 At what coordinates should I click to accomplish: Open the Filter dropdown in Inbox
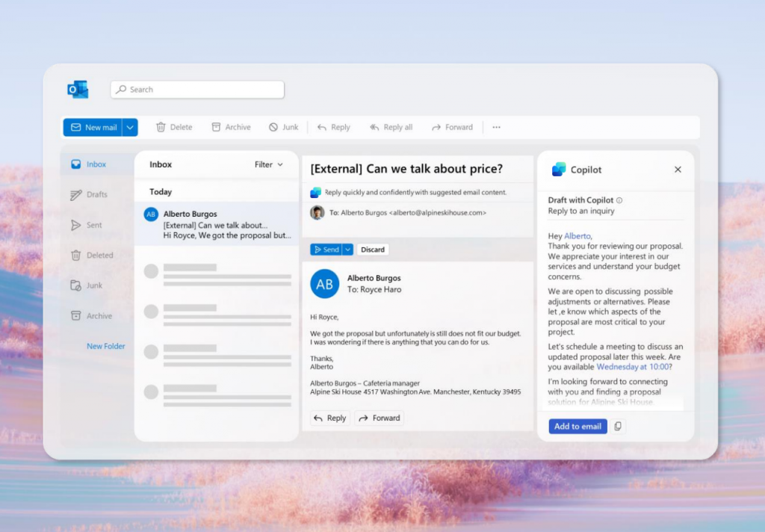[268, 164]
